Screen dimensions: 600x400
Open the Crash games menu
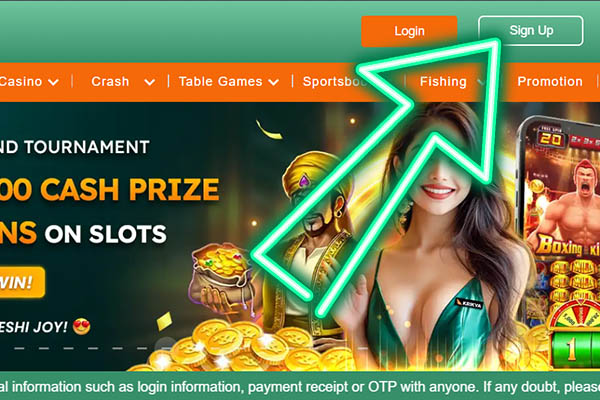tap(110, 82)
